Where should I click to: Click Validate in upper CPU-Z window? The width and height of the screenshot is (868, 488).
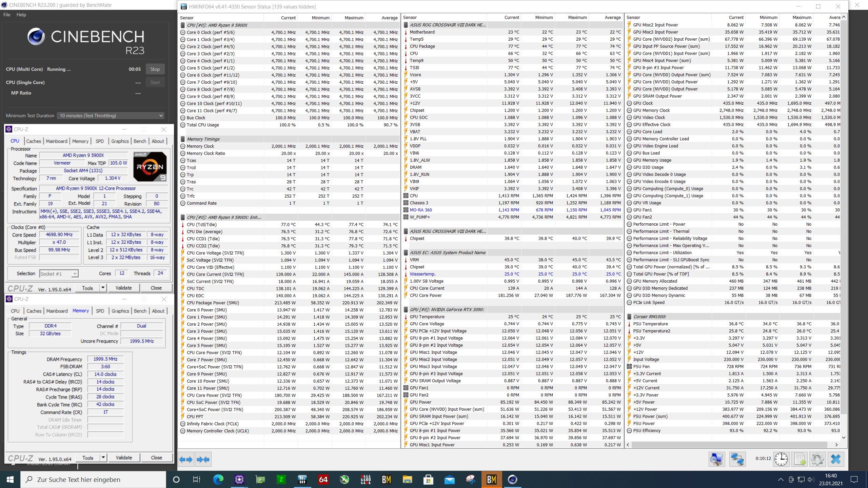coord(123,288)
